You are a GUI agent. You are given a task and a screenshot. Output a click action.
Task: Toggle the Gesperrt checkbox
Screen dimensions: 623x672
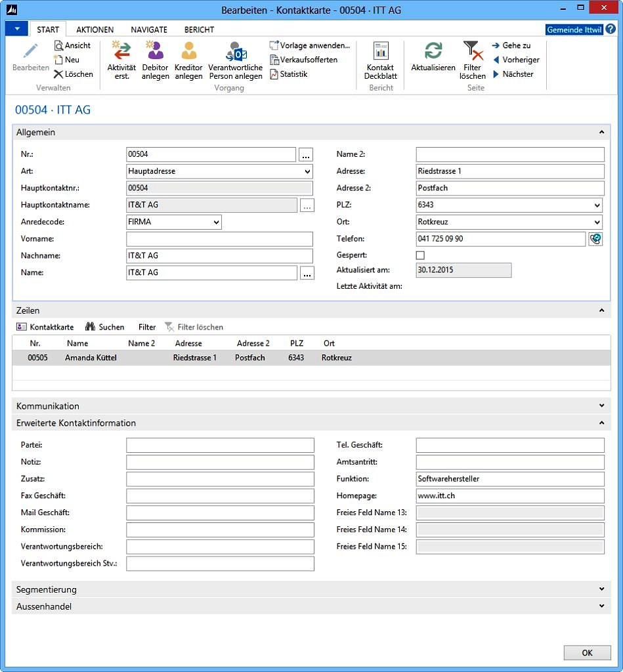pyautogui.click(x=420, y=255)
